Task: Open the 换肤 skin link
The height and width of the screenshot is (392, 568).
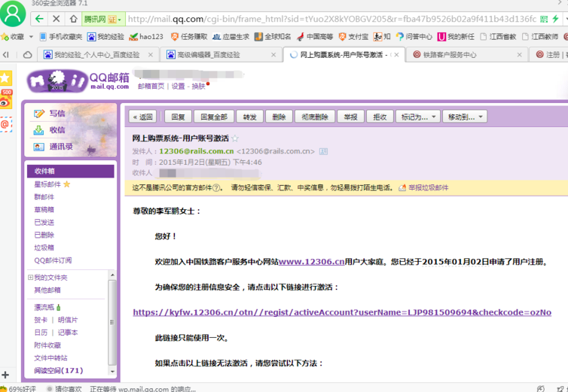Action: 198,86
